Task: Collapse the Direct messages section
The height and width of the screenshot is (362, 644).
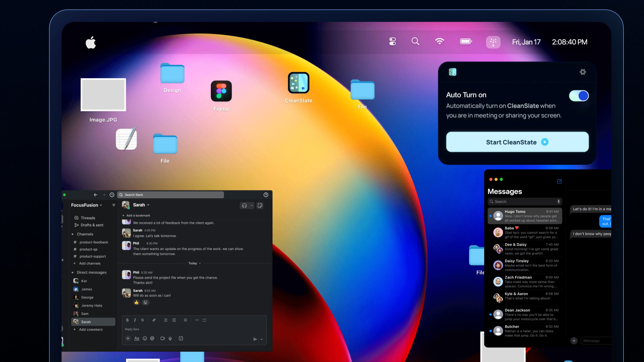Action: [72, 272]
